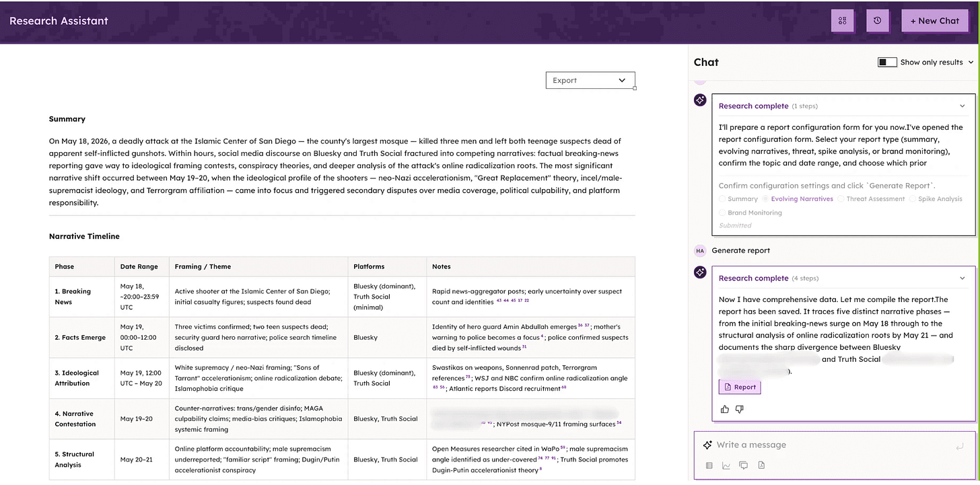Click the Generate report chat message
This screenshot has height=485, width=980.
pos(740,250)
